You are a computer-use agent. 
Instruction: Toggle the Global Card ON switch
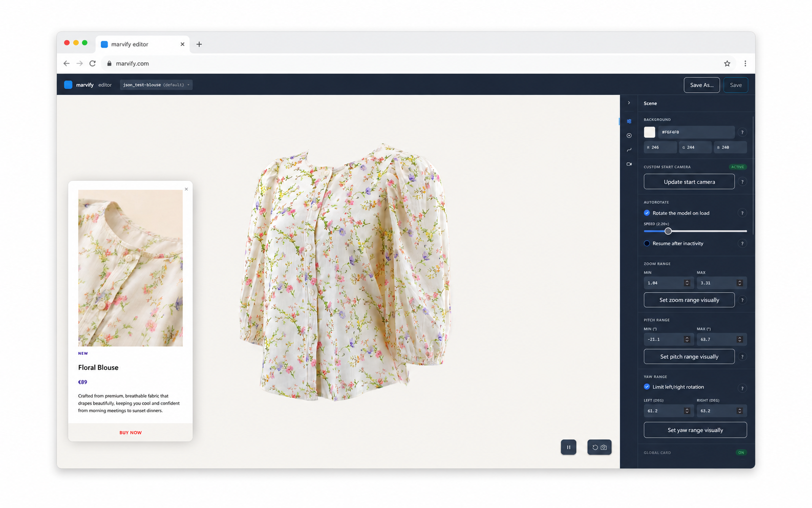(741, 453)
